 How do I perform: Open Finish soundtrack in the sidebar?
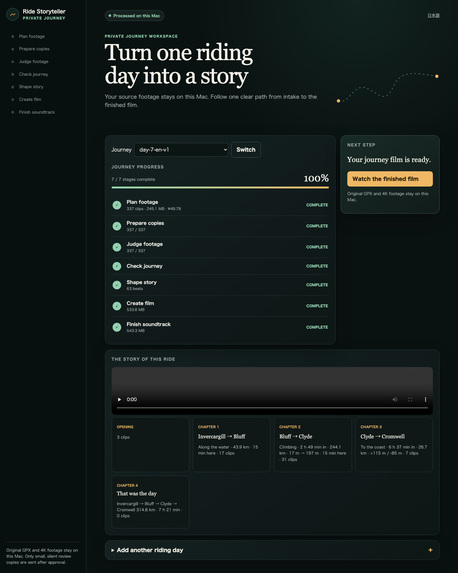pyautogui.click(x=37, y=112)
